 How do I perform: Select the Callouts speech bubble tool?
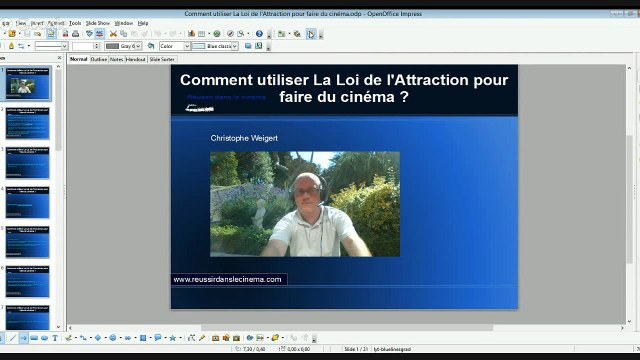point(158,338)
